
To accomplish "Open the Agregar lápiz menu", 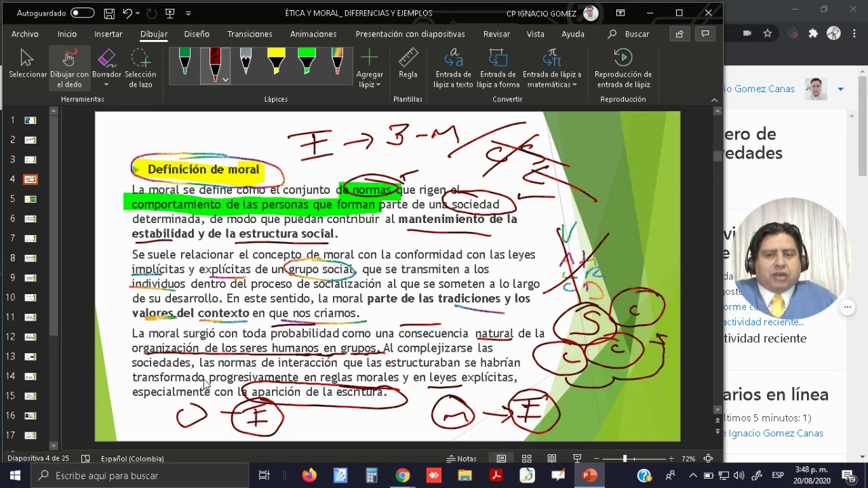I will (x=370, y=68).
